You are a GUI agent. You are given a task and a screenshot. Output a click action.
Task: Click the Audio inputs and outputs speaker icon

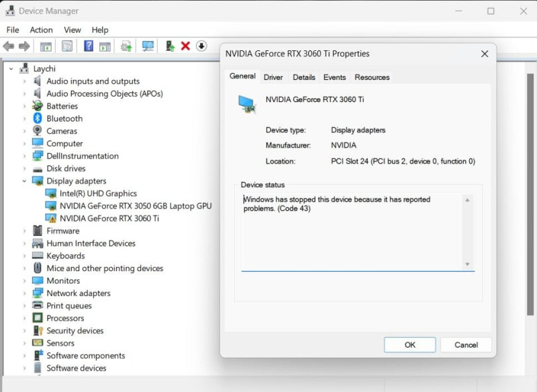38,81
